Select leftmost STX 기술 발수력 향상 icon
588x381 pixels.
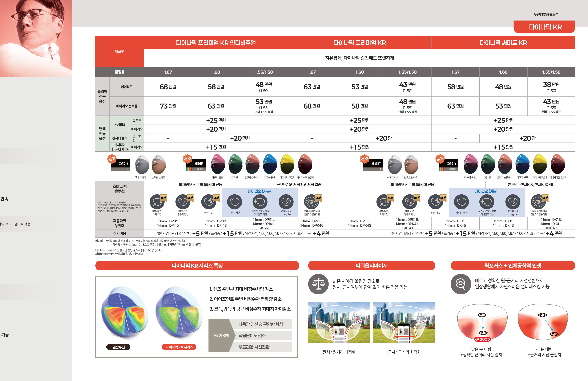pos(183,202)
